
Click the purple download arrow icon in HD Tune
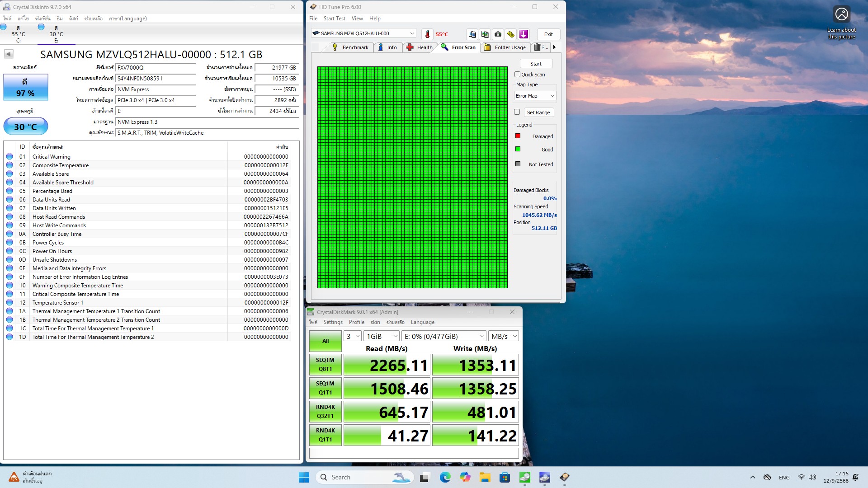[x=524, y=34]
